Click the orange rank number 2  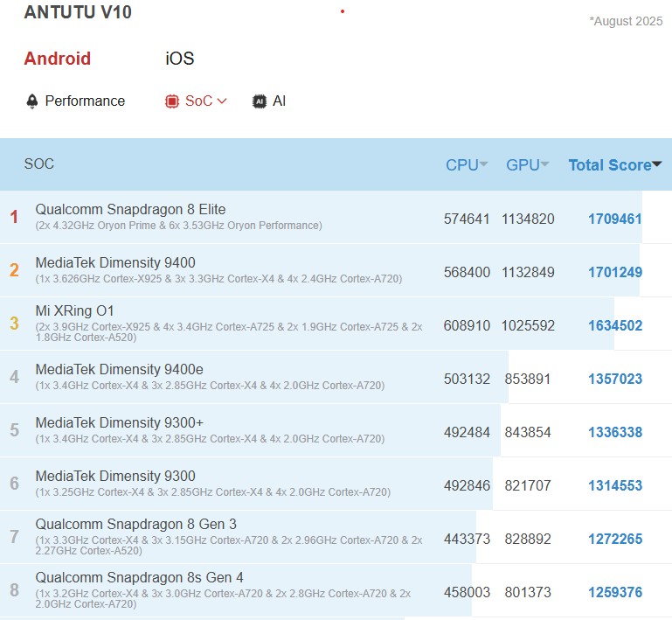[x=14, y=270]
